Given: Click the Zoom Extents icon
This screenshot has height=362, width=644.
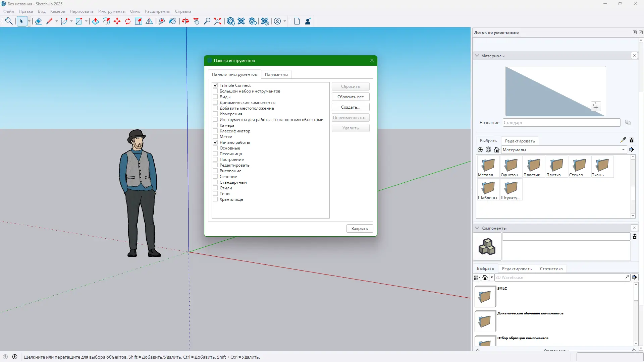Looking at the screenshot, I should (218, 21).
